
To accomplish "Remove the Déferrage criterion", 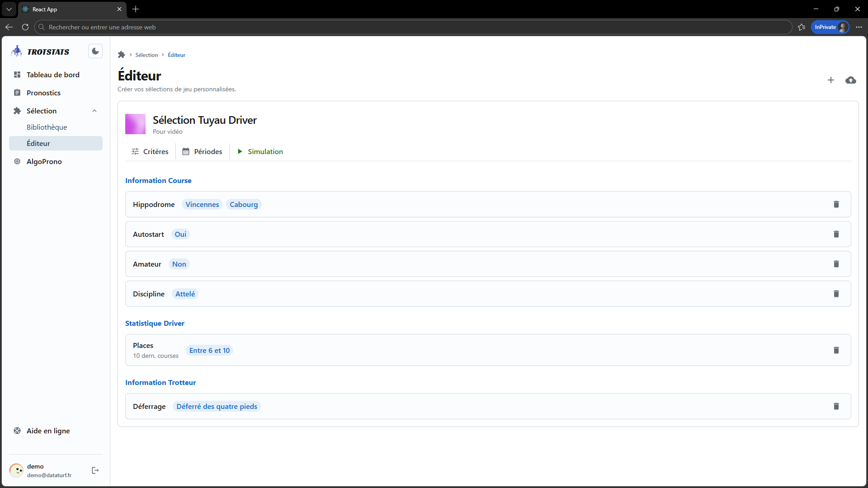I will [836, 406].
